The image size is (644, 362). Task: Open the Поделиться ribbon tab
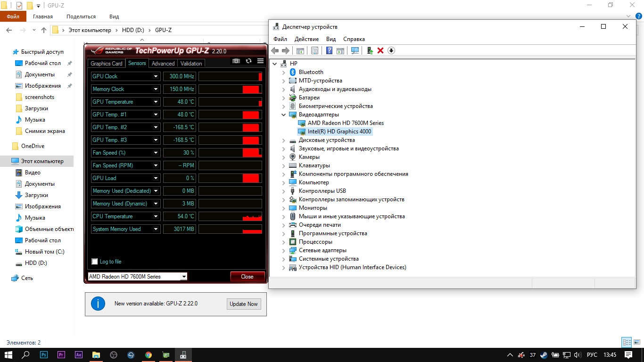click(81, 16)
